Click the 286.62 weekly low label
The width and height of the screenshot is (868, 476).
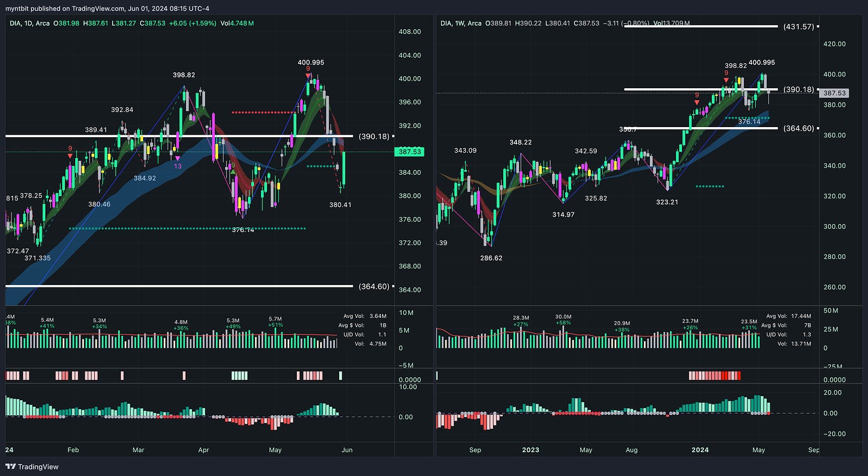click(x=491, y=258)
